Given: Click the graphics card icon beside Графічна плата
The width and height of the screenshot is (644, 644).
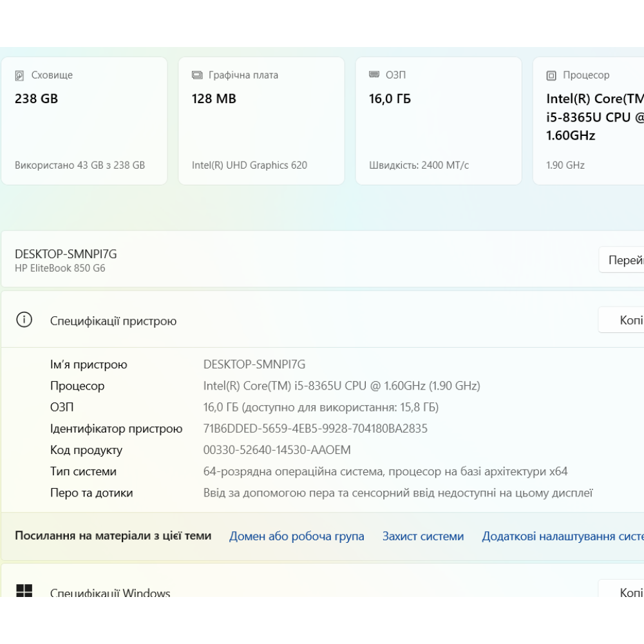Looking at the screenshot, I should coord(197,75).
